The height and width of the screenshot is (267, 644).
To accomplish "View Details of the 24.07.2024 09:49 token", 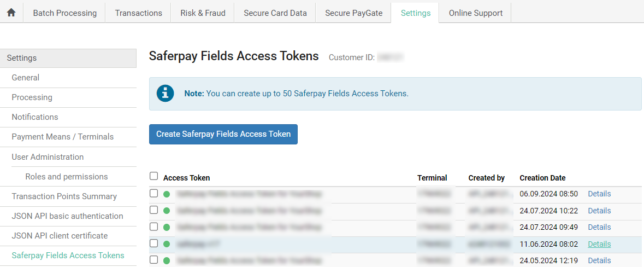I will [x=599, y=227].
